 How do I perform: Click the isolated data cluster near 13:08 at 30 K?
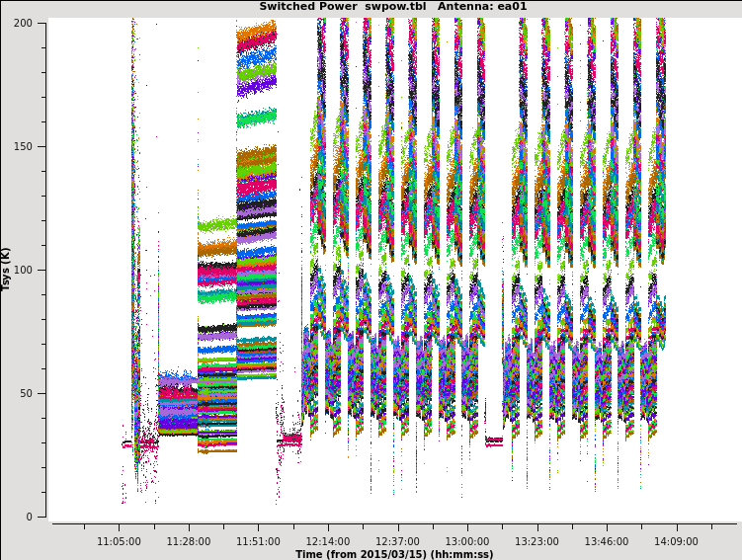point(493,440)
